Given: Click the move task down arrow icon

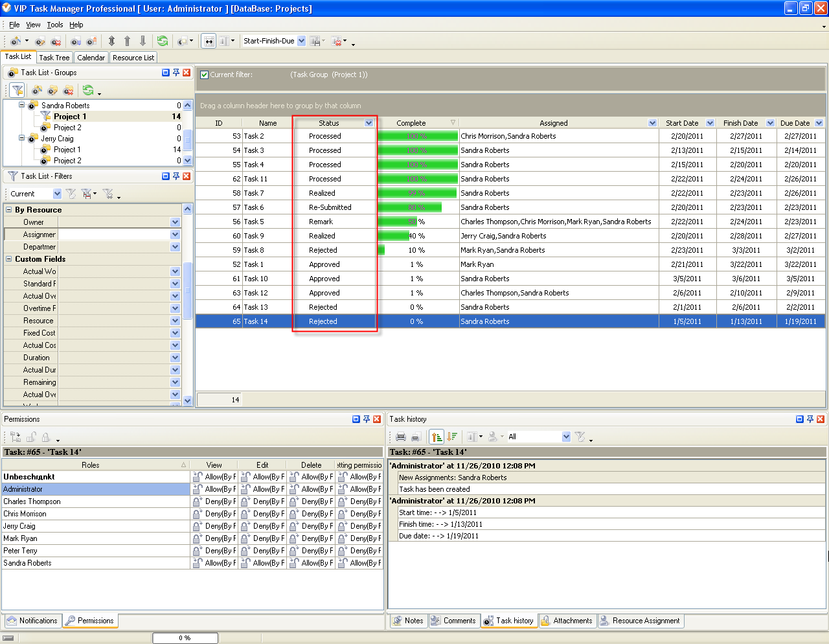Looking at the screenshot, I should pyautogui.click(x=142, y=41).
